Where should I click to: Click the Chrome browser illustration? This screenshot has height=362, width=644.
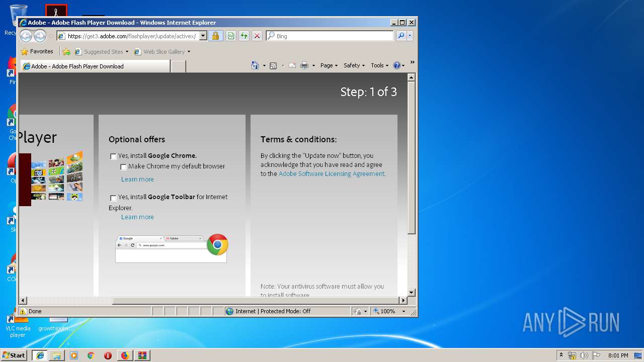tap(172, 248)
